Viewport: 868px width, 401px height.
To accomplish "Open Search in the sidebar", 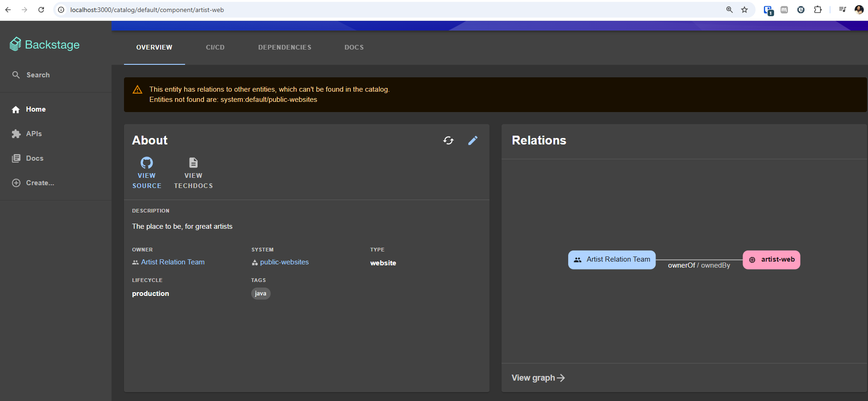I will 38,75.
